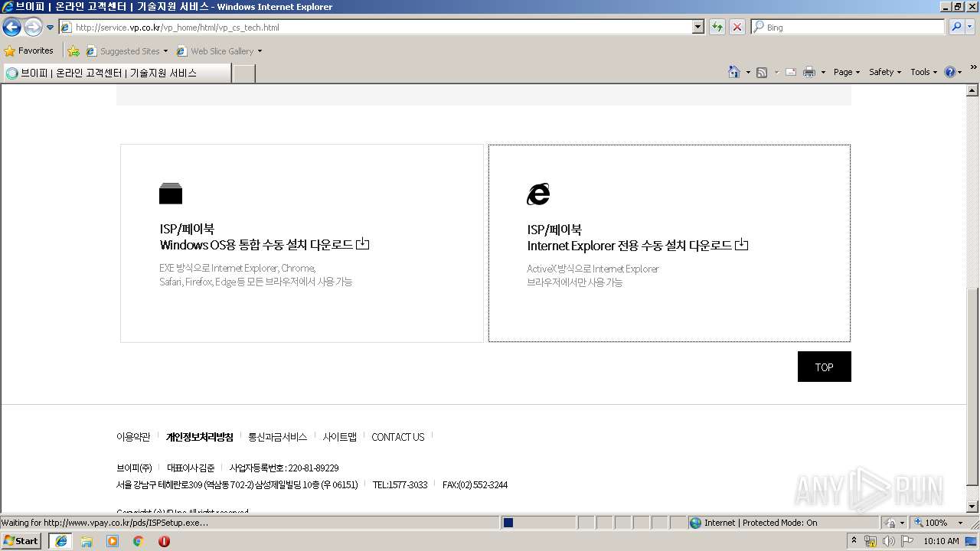The image size is (980, 551).
Task: Click the Action Center flag tray icon
Action: (907, 541)
